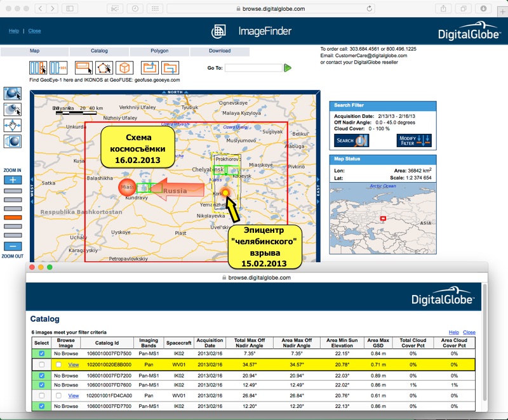Click Total Cloud Cover Pct column header
508x420 pixels.
[413, 343]
